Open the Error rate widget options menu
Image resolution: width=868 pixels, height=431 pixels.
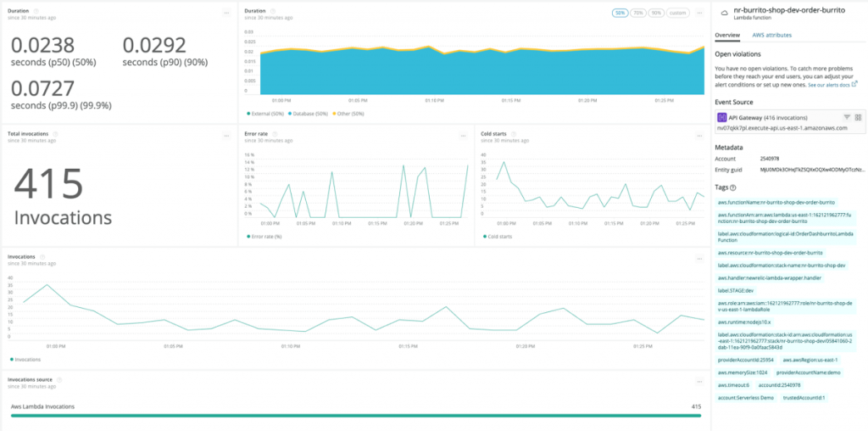(x=463, y=134)
